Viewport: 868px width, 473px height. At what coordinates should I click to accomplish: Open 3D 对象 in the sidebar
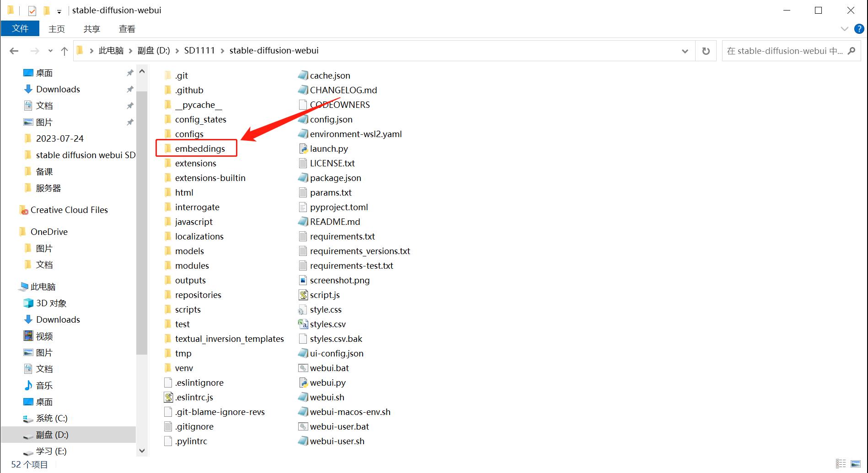click(51, 303)
